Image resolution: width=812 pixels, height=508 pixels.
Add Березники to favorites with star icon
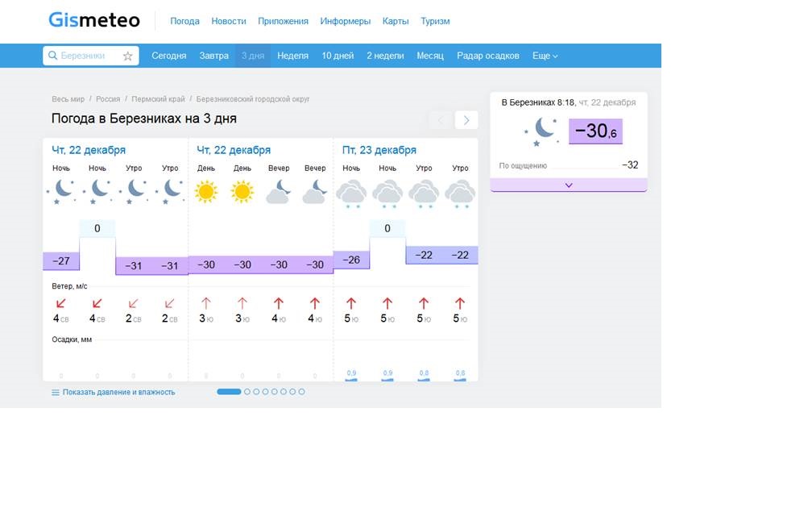pos(127,56)
